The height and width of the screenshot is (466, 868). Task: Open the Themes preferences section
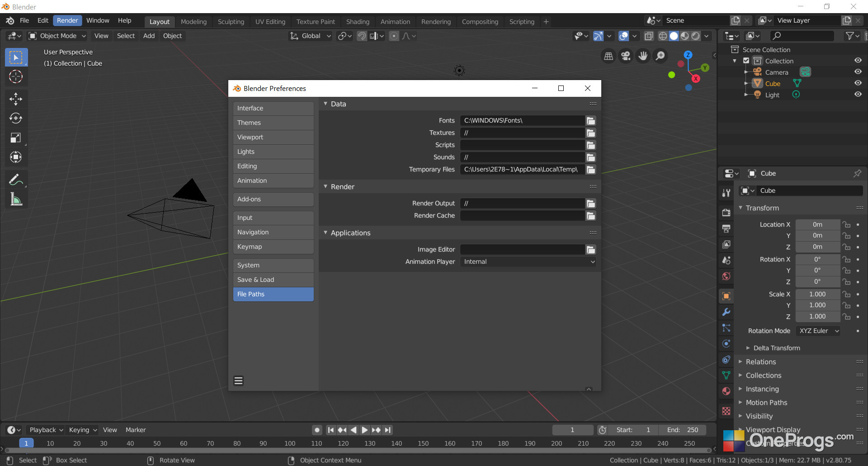tap(273, 123)
